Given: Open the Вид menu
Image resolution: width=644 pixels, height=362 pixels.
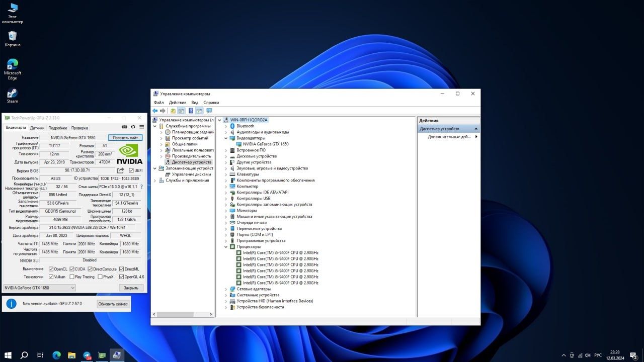Looking at the screenshot, I should [195, 103].
